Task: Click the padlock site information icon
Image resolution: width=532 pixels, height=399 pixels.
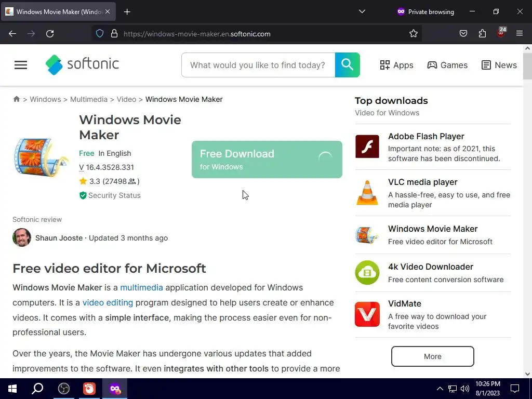Action: (114, 34)
